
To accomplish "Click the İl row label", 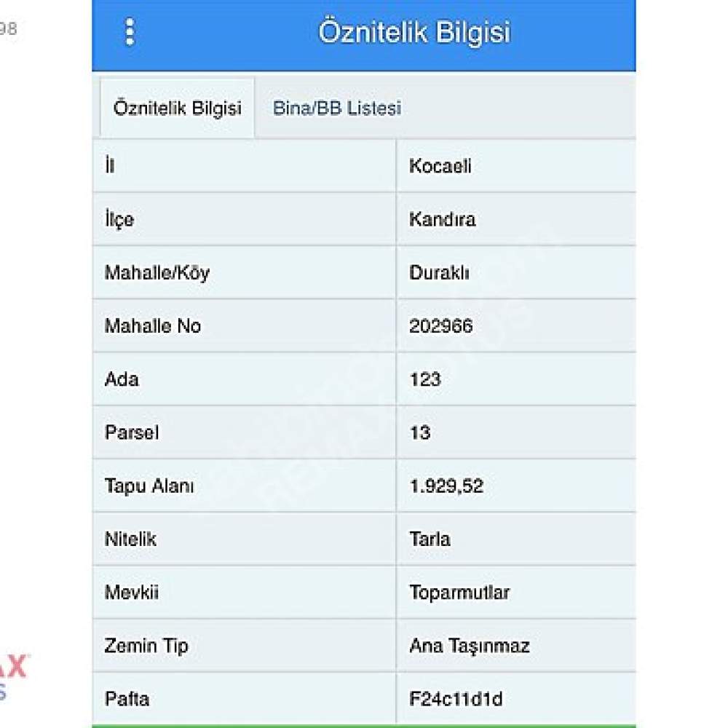I will 110,165.
